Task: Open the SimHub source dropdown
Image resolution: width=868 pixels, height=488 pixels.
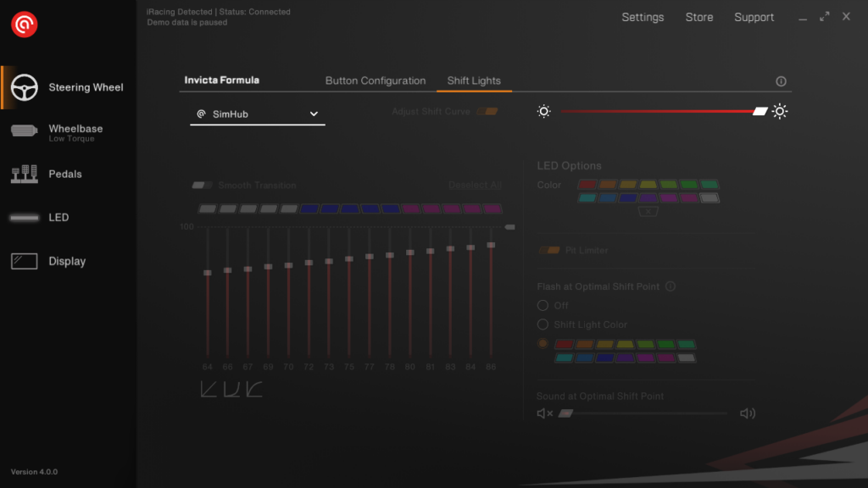Action: pos(257,114)
